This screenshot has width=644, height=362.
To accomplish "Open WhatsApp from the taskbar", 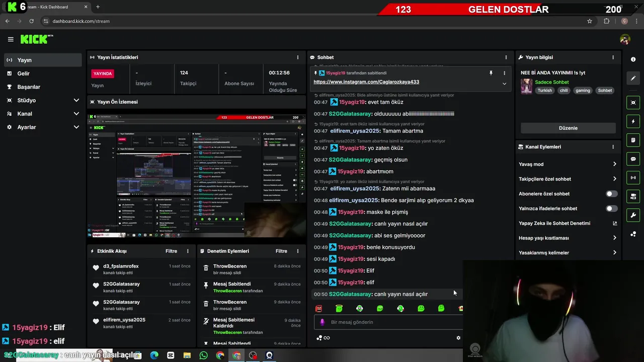I will point(203,355).
